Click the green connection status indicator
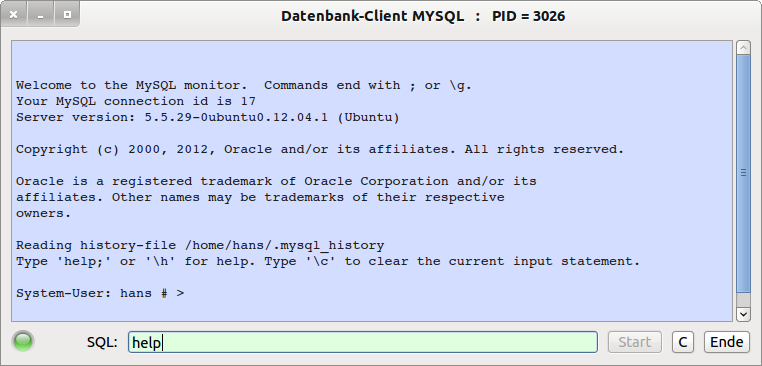Viewport: 762px width, 366px height. coord(23,341)
